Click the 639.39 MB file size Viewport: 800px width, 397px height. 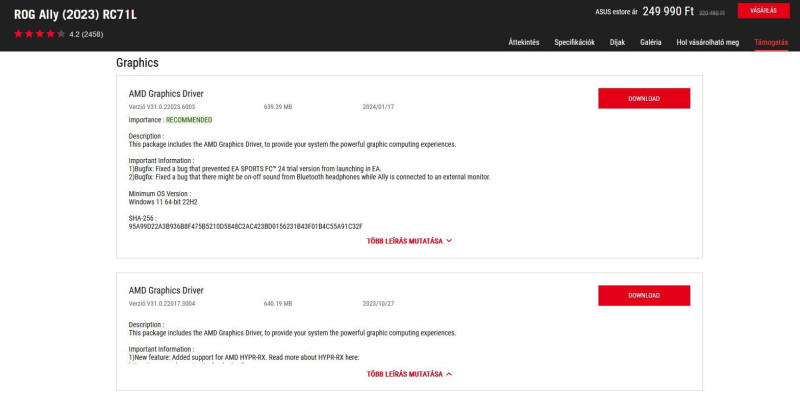278,107
